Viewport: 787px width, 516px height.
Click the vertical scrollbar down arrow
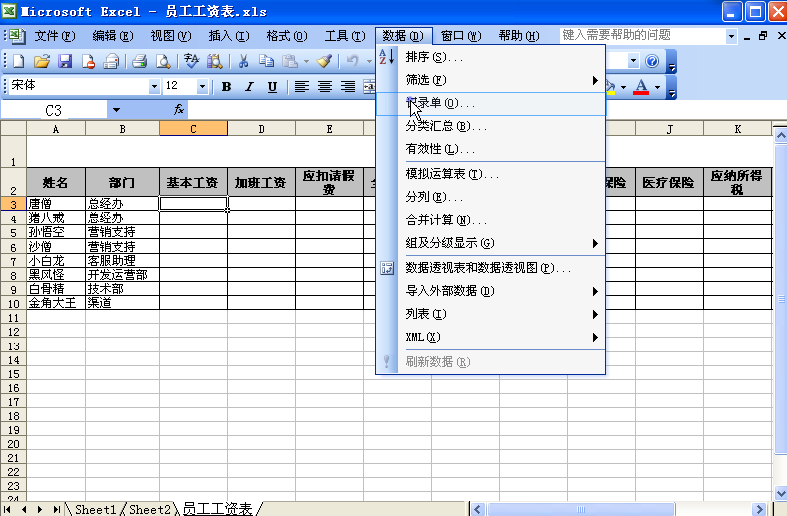[x=781, y=493]
